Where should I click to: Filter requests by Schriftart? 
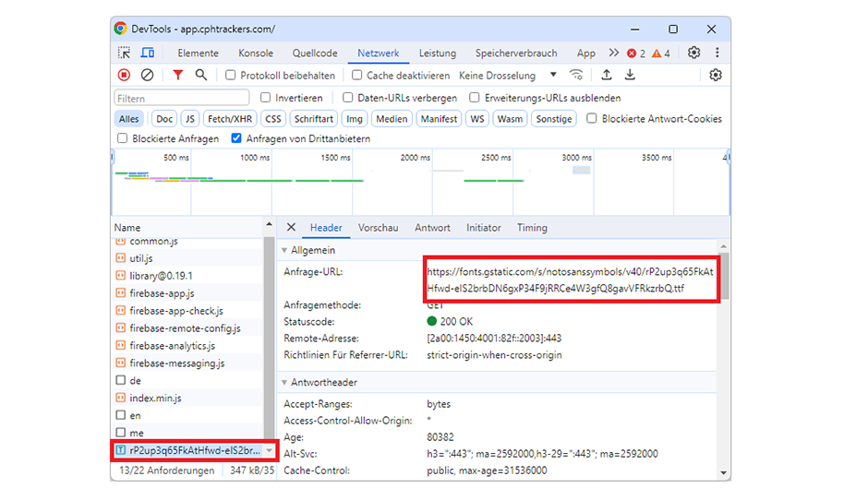[313, 118]
